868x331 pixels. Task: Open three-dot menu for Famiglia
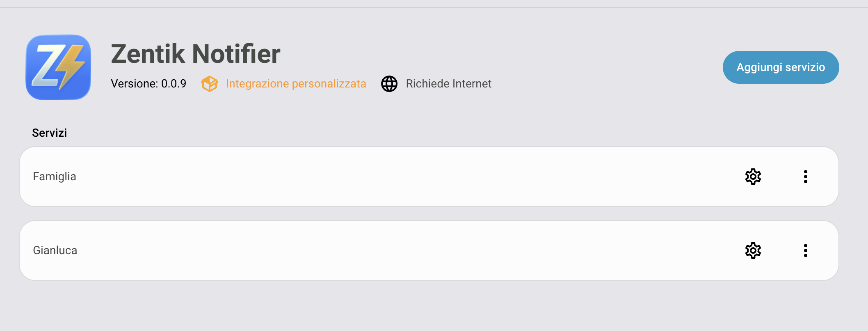click(x=805, y=177)
